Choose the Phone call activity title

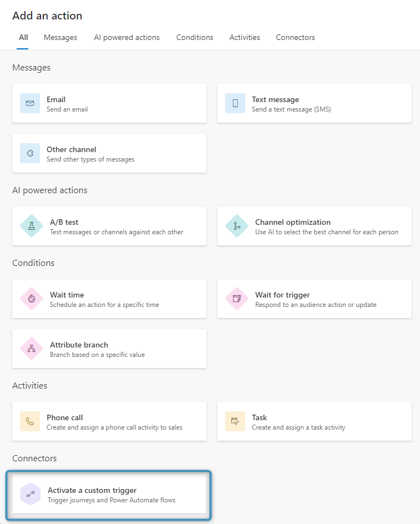click(x=65, y=417)
